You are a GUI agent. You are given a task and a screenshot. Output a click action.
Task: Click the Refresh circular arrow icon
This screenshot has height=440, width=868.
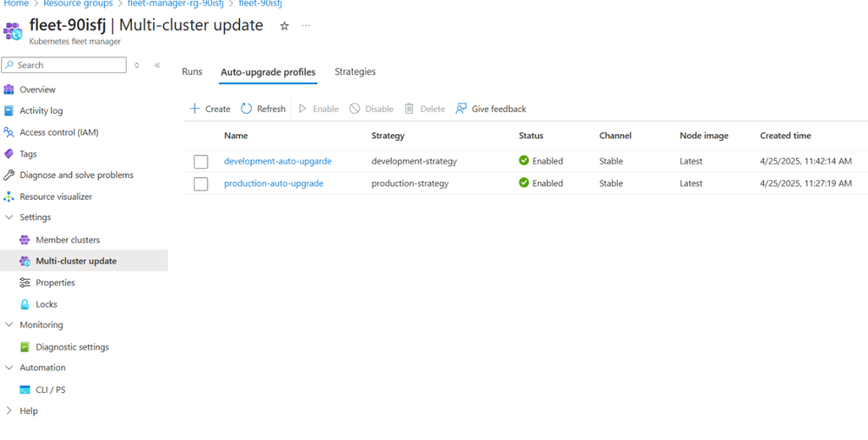point(247,109)
